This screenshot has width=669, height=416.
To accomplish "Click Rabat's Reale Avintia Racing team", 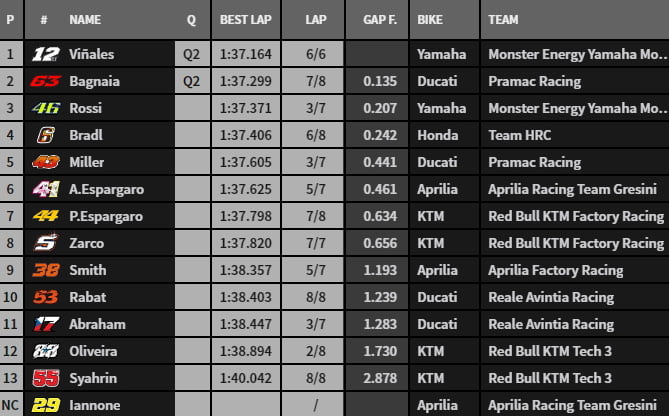I will click(550, 297).
